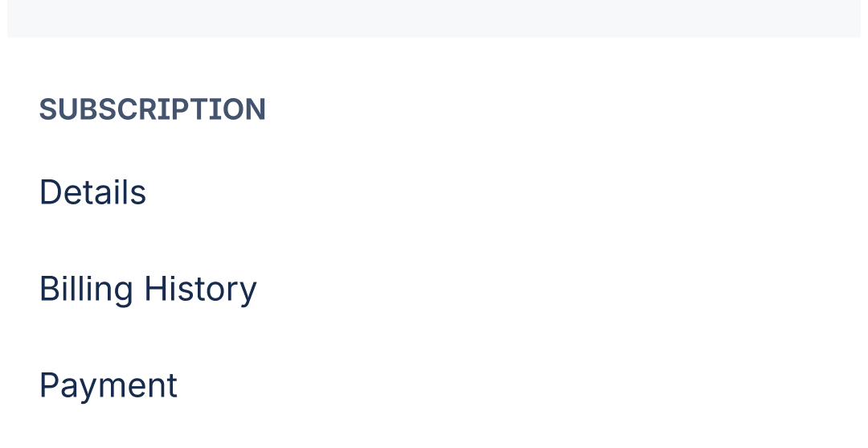
Task: Choose the Details entry
Action: [x=92, y=192]
